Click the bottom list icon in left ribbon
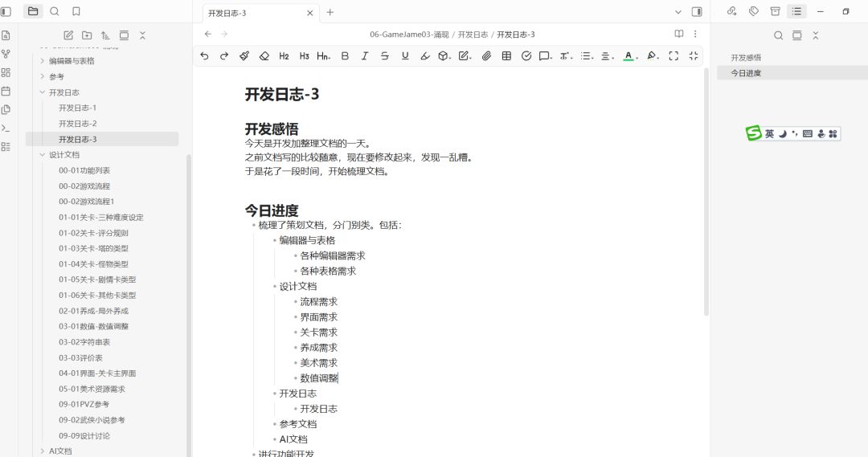This screenshot has width=868, height=457. point(6,147)
